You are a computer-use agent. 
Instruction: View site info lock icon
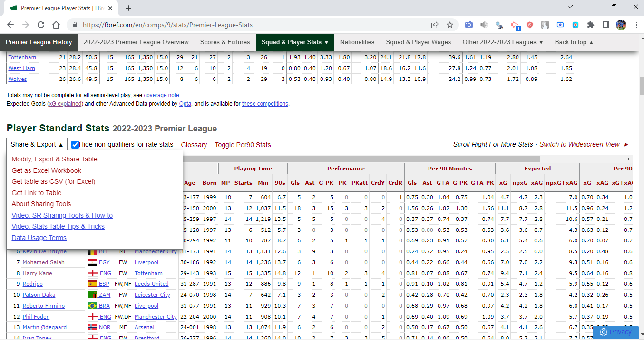[x=75, y=25]
